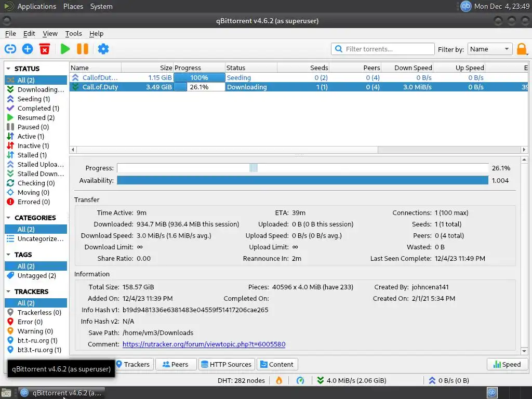Viewport: 532px width, 399px height.
Task: Select Trackerless (0) tracker filter
Action: [36, 312]
